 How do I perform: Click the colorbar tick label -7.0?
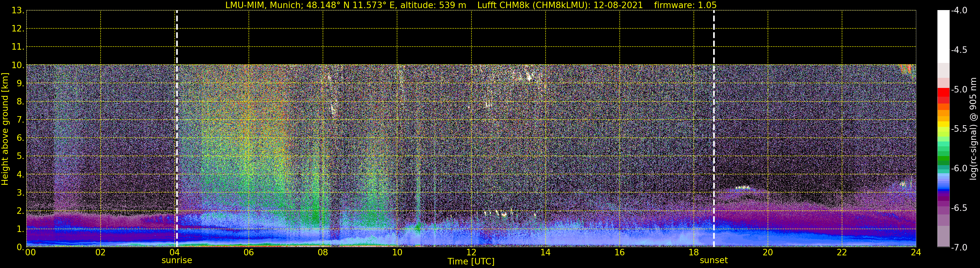(959, 248)
